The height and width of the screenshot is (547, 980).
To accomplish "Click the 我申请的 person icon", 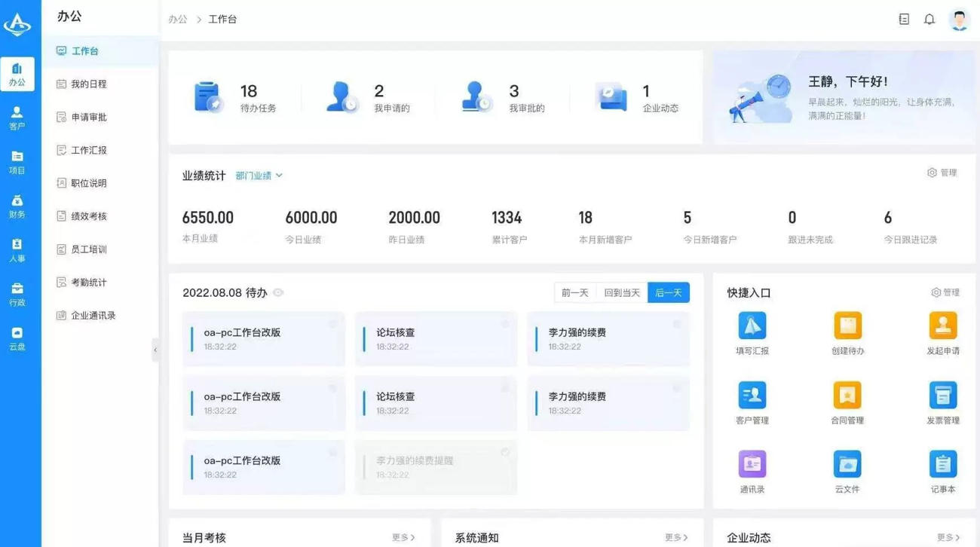I will coord(341,97).
